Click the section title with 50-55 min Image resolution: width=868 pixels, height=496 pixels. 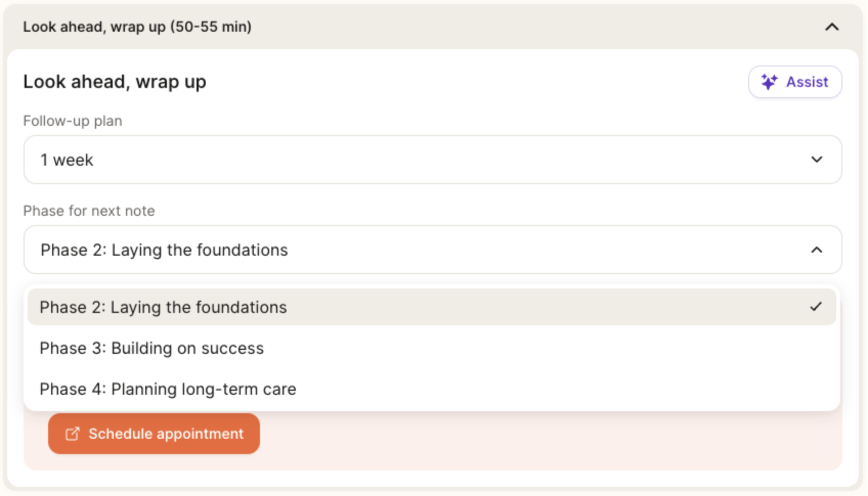click(x=137, y=27)
